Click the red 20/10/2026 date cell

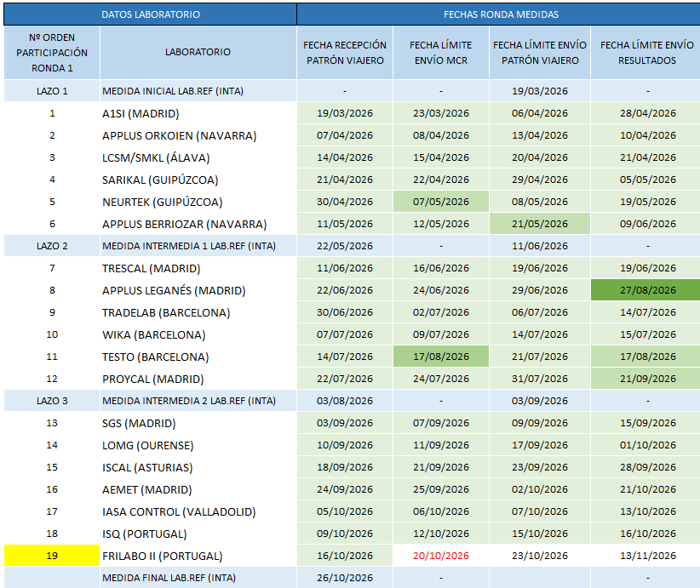(441, 556)
